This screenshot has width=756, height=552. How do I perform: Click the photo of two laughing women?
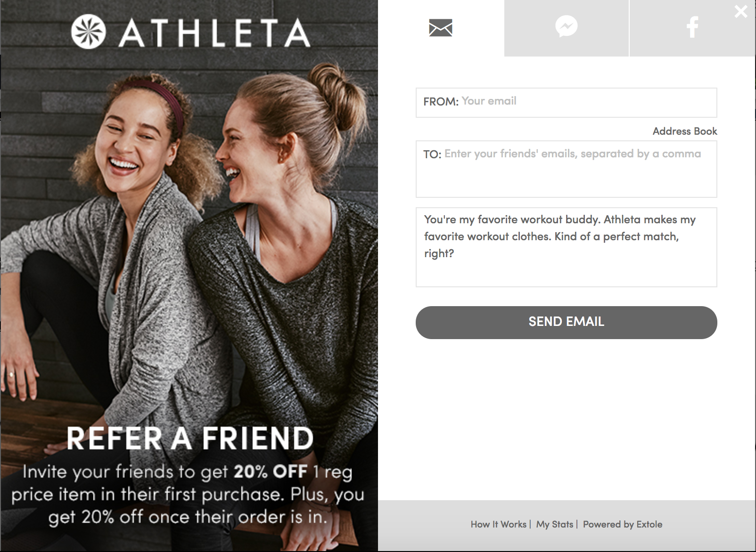(x=189, y=235)
